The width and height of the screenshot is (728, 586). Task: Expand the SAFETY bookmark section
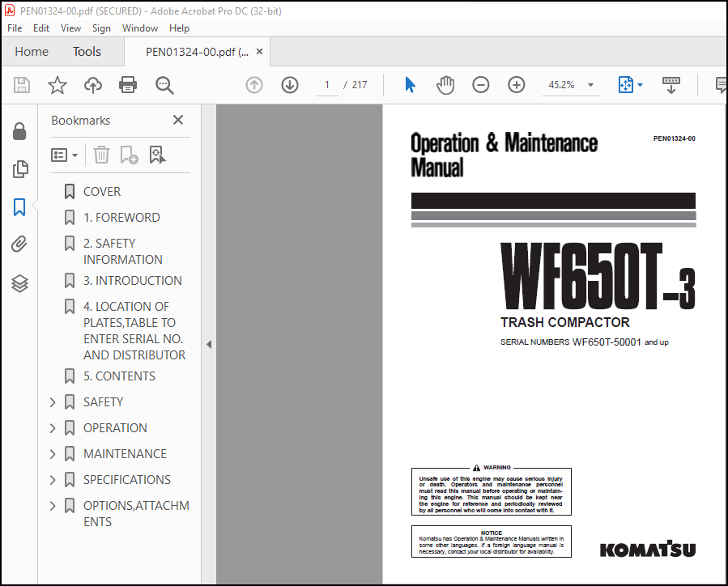(x=52, y=401)
